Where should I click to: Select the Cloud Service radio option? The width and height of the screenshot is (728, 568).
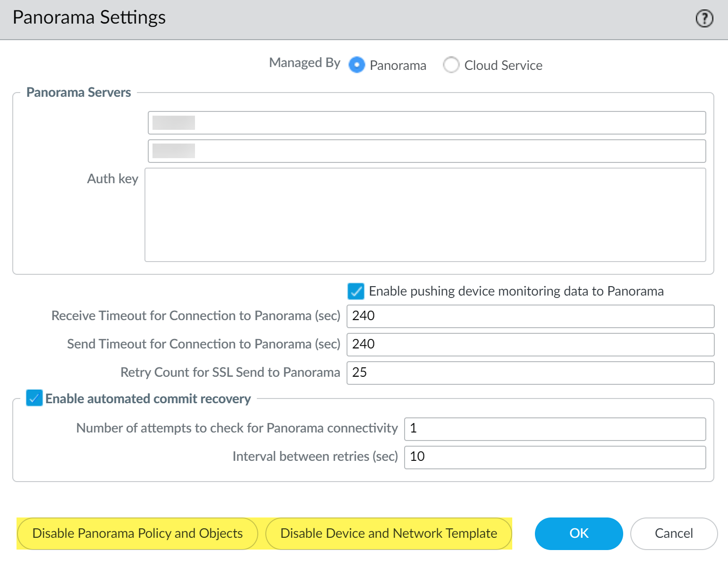(451, 65)
